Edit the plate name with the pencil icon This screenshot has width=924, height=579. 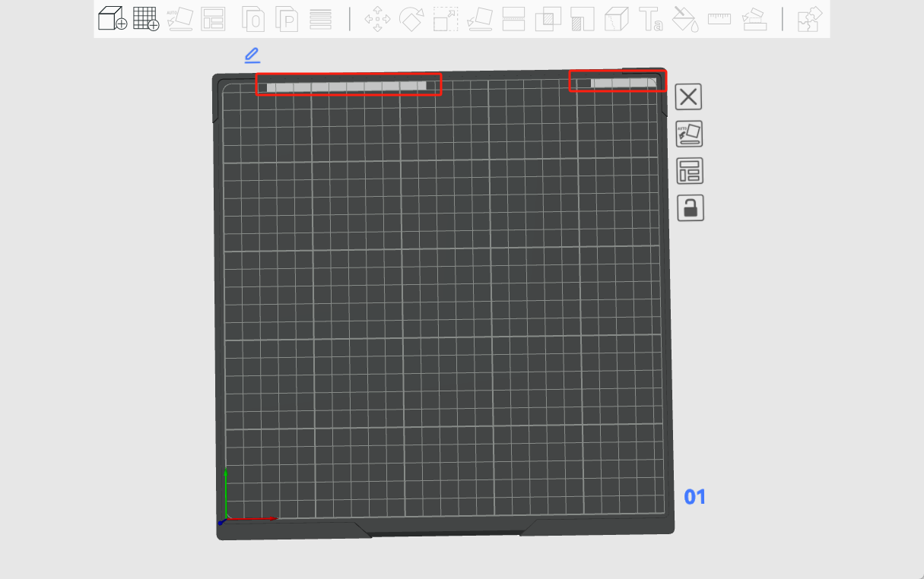[252, 55]
